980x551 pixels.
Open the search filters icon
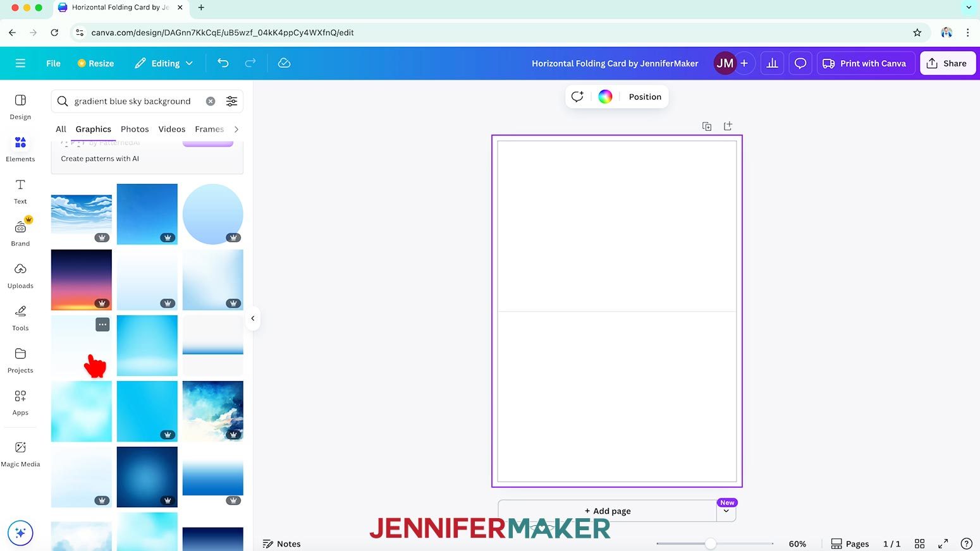tap(232, 101)
